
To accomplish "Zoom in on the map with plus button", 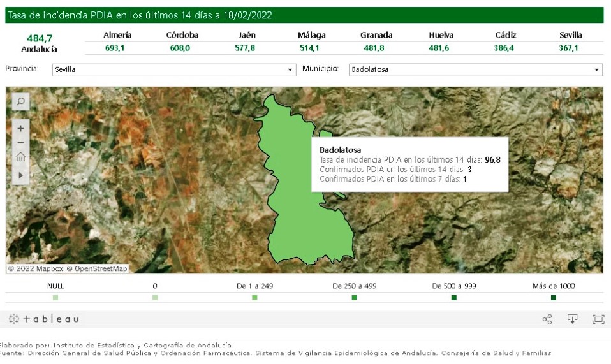I will click(x=20, y=128).
